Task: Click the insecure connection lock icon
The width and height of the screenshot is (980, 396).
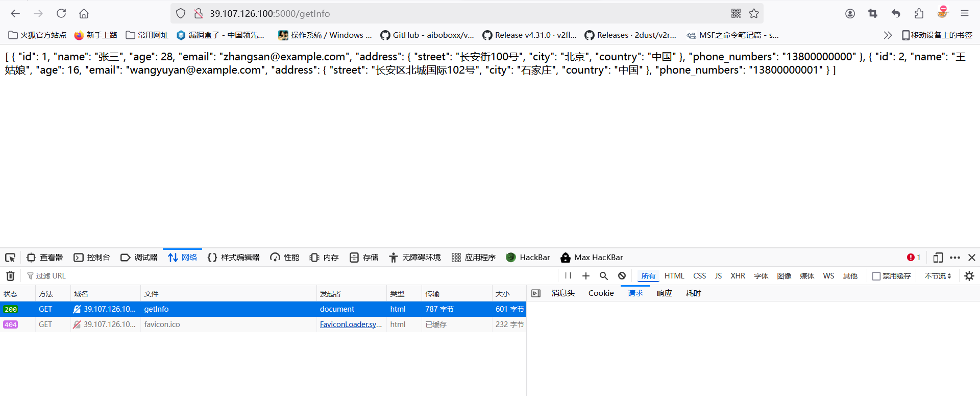Action: 199,13
